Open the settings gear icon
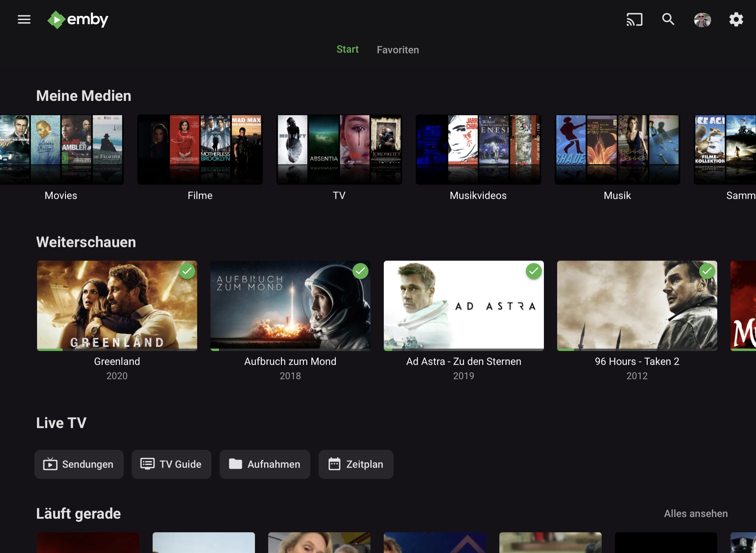 736,19
